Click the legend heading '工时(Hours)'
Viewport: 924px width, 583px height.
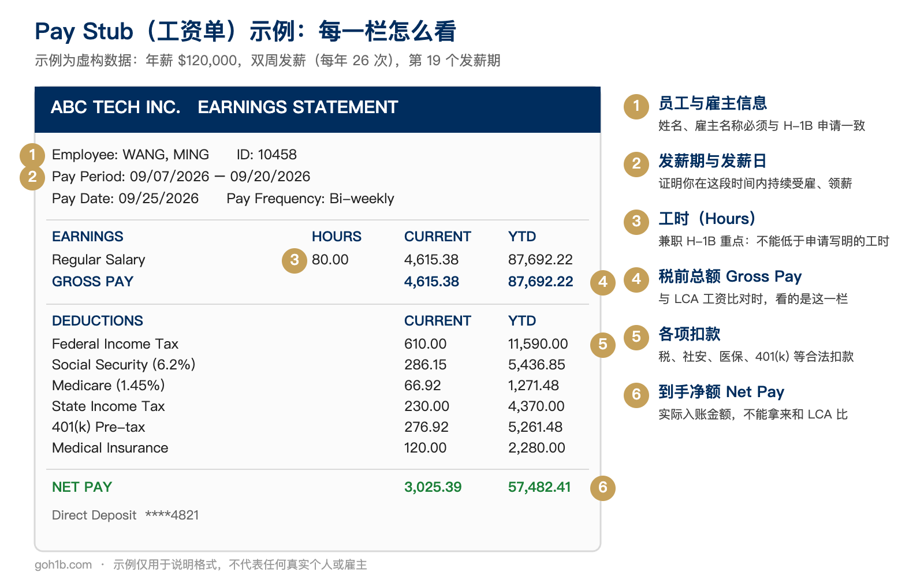click(x=707, y=219)
